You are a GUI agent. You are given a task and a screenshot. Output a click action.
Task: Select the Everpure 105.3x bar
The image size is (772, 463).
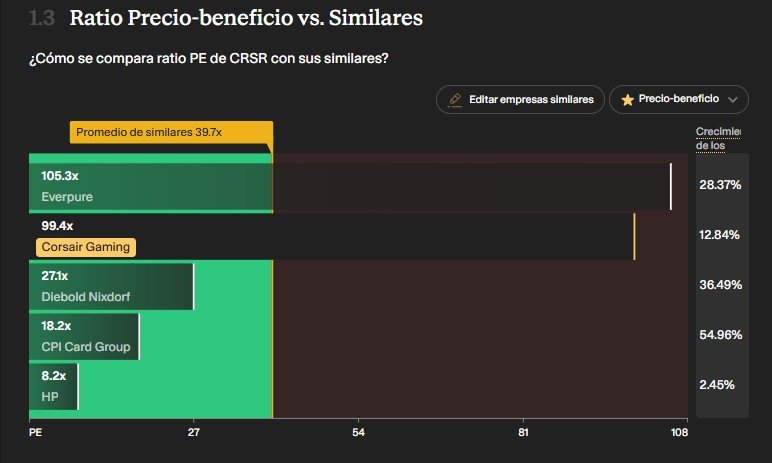[350, 187]
